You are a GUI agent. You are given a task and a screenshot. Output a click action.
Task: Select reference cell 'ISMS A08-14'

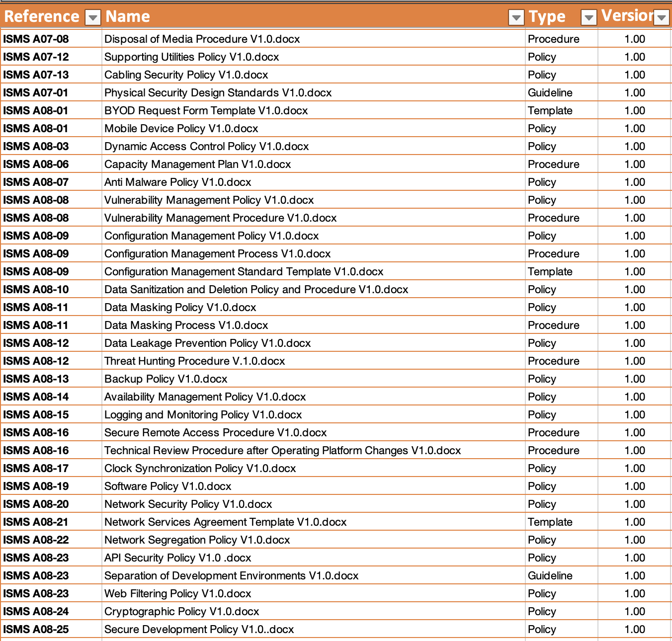51,397
